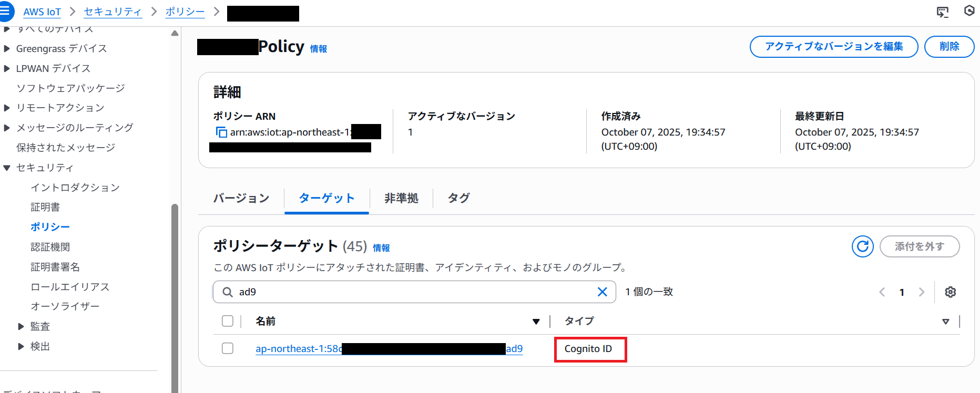The image size is (980, 393).
Task: Open オーソライザー in sidebar
Action: tap(65, 306)
